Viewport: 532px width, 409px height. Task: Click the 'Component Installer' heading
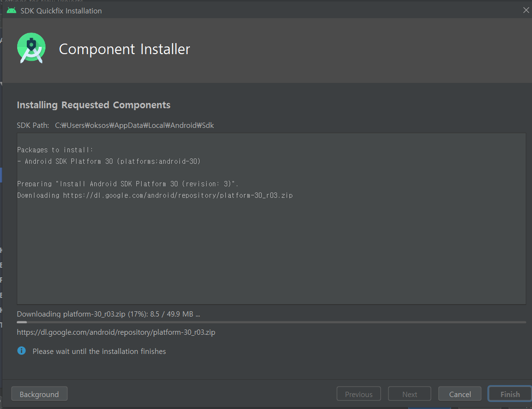coord(124,49)
